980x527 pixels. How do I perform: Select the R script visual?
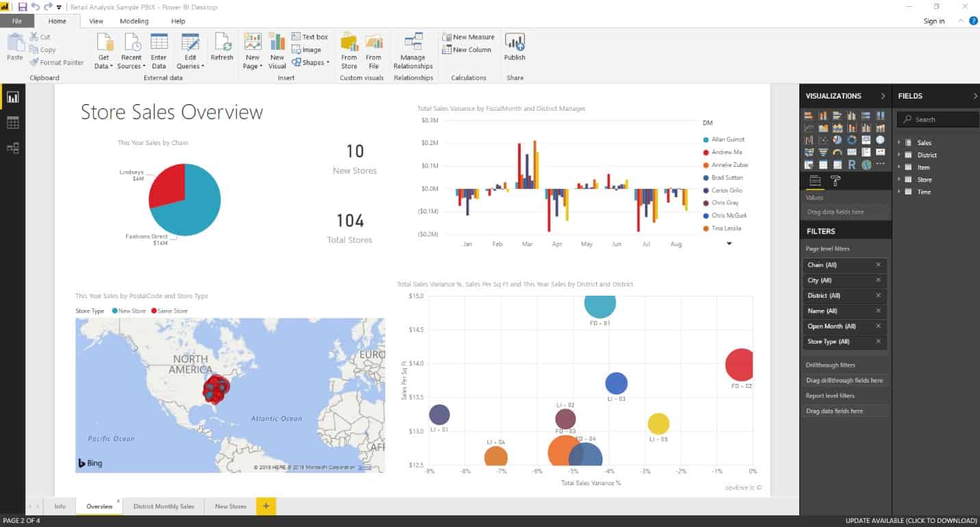pos(852,164)
